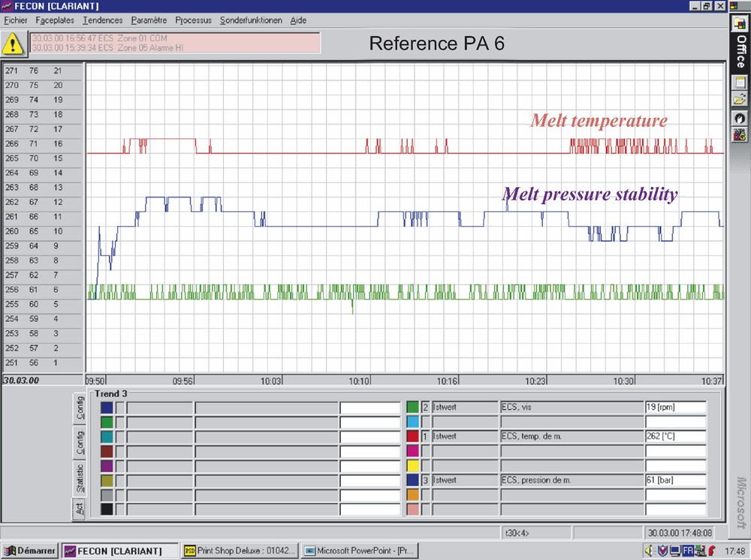This screenshot has height=560, width=751.
Task: Open the Sonderfunktionen menu
Action: coord(251,20)
